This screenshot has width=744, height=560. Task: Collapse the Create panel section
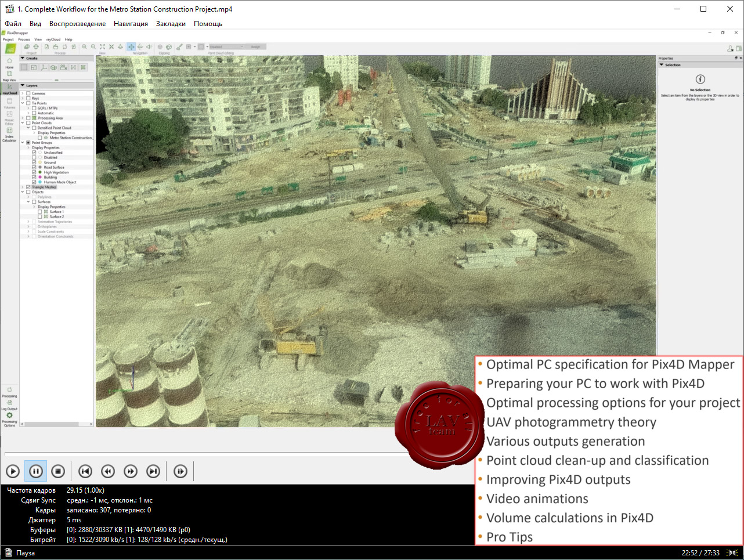(x=23, y=58)
